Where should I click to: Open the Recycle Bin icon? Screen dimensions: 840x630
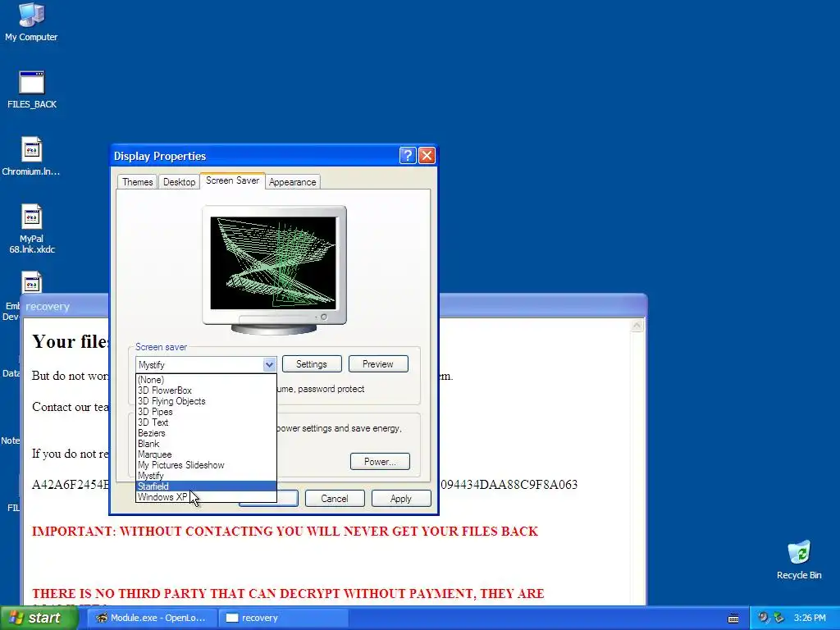(x=799, y=559)
